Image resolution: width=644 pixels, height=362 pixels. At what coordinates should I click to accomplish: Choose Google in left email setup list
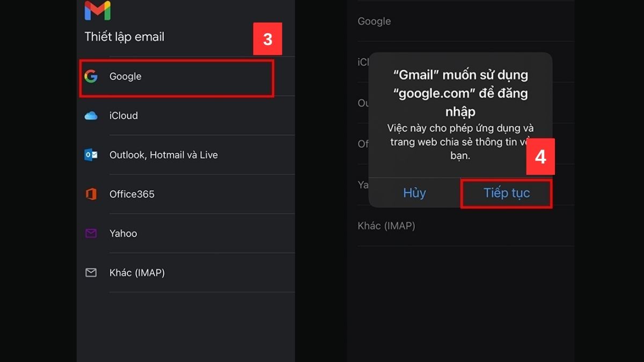tap(186, 77)
